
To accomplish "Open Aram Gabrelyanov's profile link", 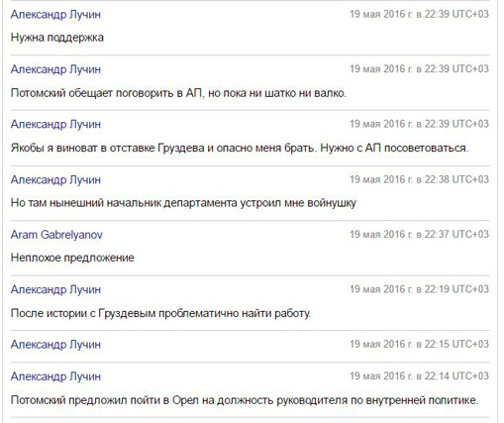I will pyautogui.click(x=56, y=235).
